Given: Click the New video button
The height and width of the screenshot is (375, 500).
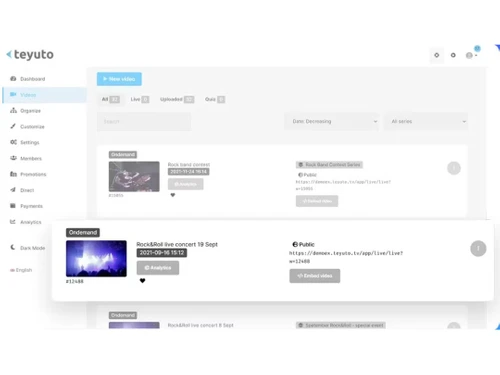Looking at the screenshot, I should pyautogui.click(x=119, y=79).
